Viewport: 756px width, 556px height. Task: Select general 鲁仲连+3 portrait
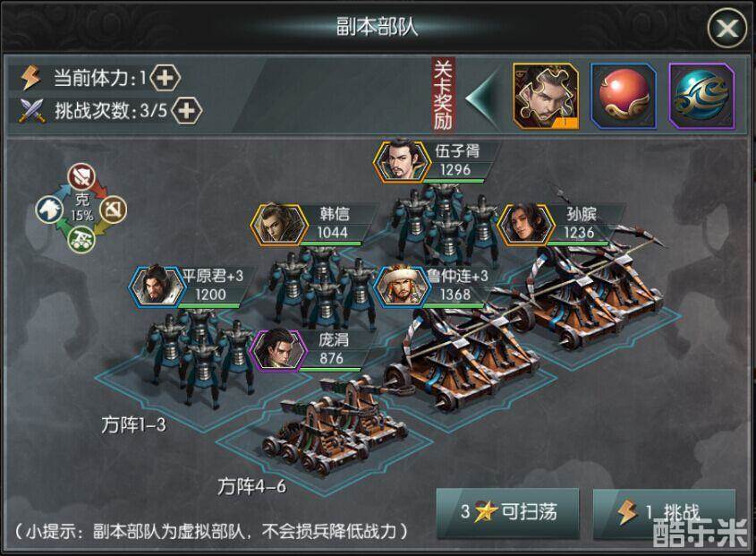pos(402,287)
